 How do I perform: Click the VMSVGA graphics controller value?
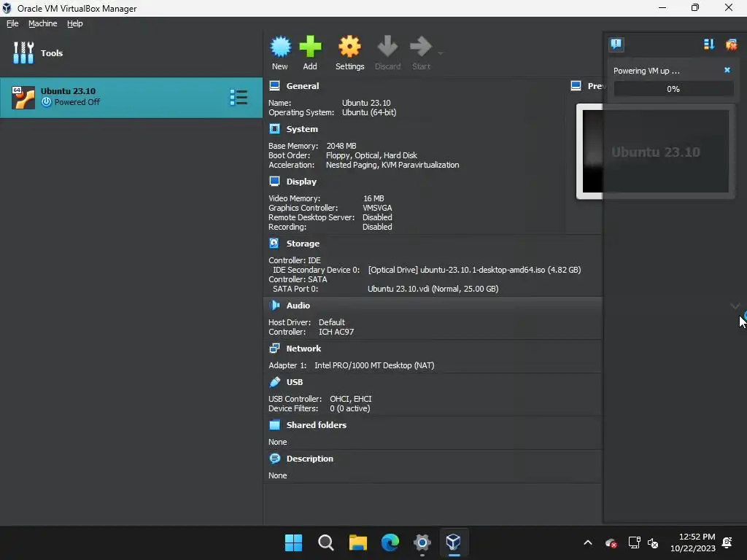coord(377,208)
